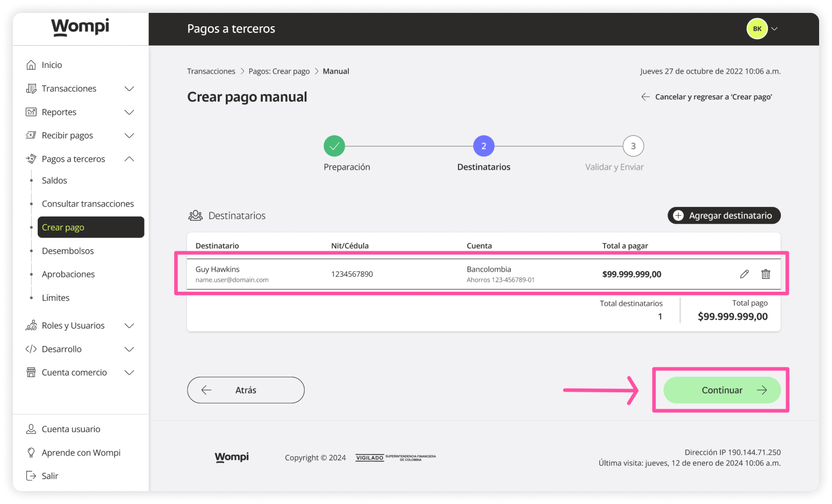Delete the Guy Hawkins recipient row

coord(765,274)
